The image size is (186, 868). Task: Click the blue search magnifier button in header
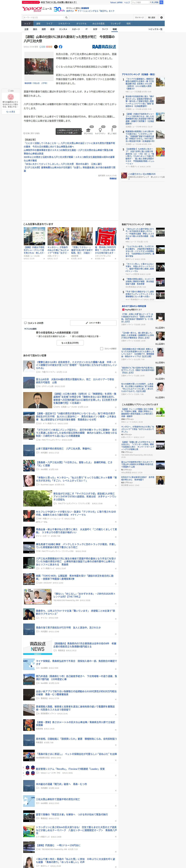click(x=161, y=2)
